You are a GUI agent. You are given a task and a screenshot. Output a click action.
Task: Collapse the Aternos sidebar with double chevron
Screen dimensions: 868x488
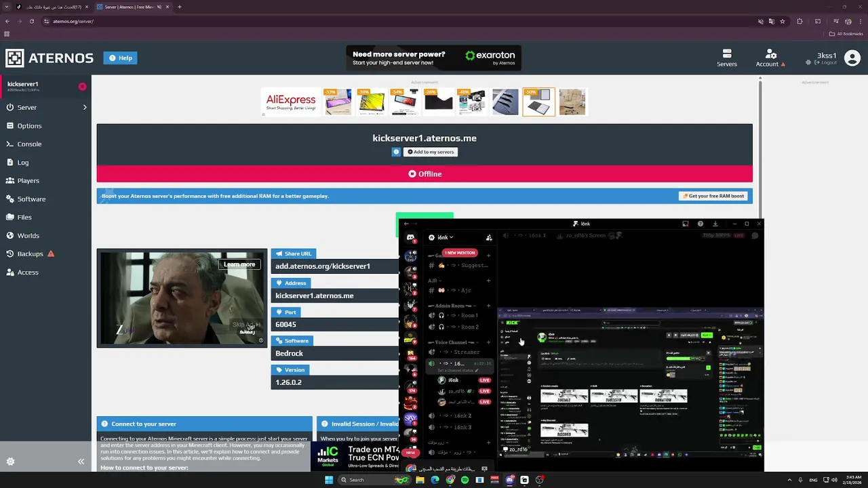pyautogui.click(x=81, y=462)
